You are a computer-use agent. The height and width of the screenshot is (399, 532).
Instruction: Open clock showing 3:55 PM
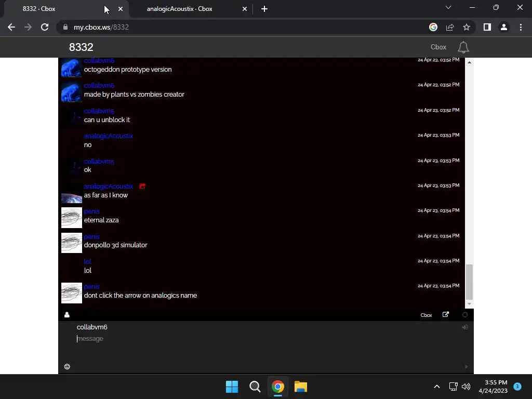[x=493, y=387]
